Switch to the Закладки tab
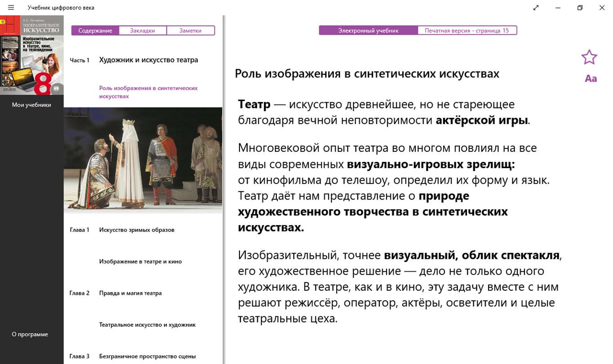Screen dimensions: 613x364 [142, 31]
